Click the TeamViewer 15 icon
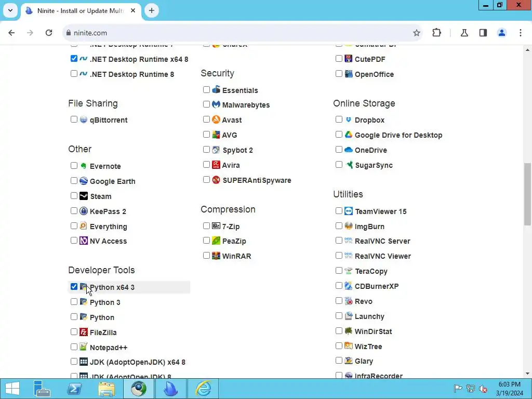The height and width of the screenshot is (399, 532). 349,211
